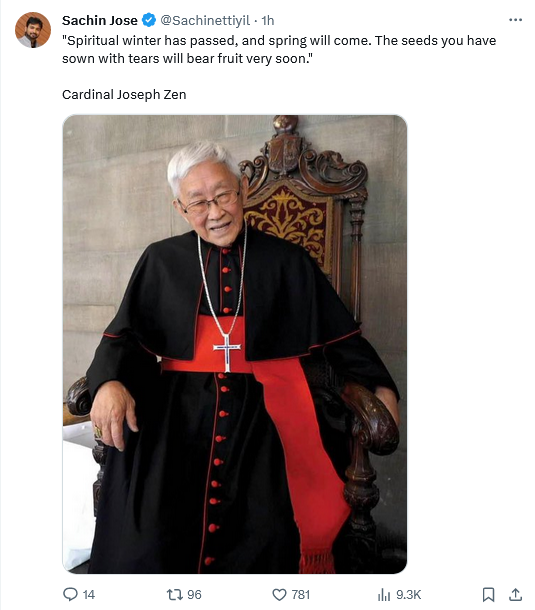Like the post with the heart icon
The image size is (535, 610).
[279, 594]
